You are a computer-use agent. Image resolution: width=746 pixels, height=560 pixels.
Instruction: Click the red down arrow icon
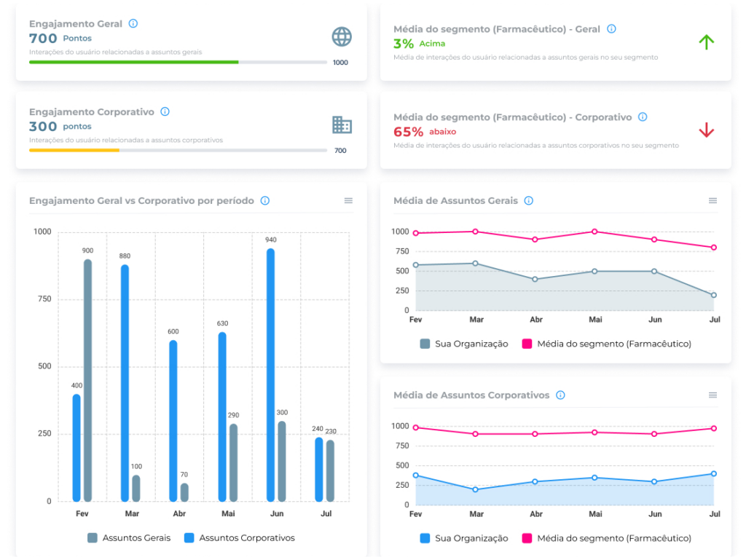706,130
